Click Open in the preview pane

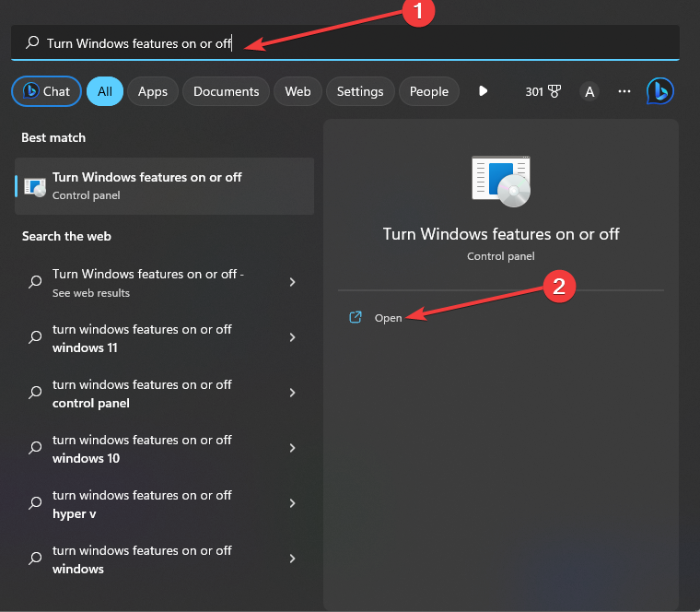[x=388, y=317]
